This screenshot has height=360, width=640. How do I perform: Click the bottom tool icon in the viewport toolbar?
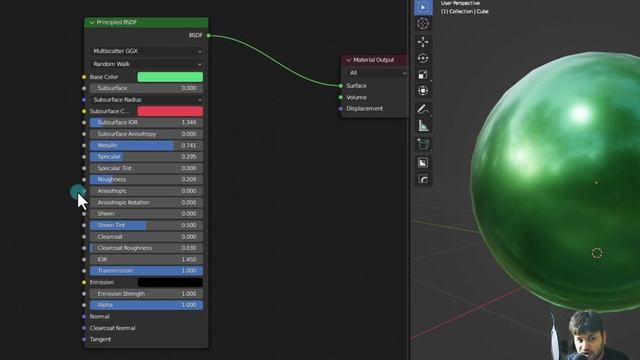423,179
